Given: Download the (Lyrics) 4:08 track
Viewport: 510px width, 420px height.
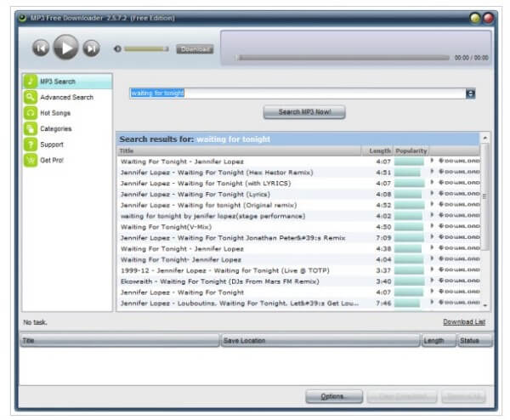Looking at the screenshot, I should coord(459,193).
